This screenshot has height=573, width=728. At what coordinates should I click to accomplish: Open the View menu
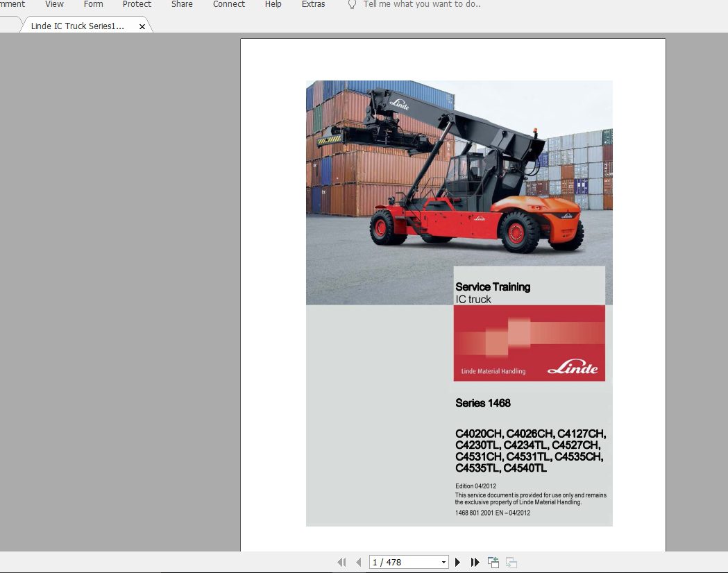[54, 4]
